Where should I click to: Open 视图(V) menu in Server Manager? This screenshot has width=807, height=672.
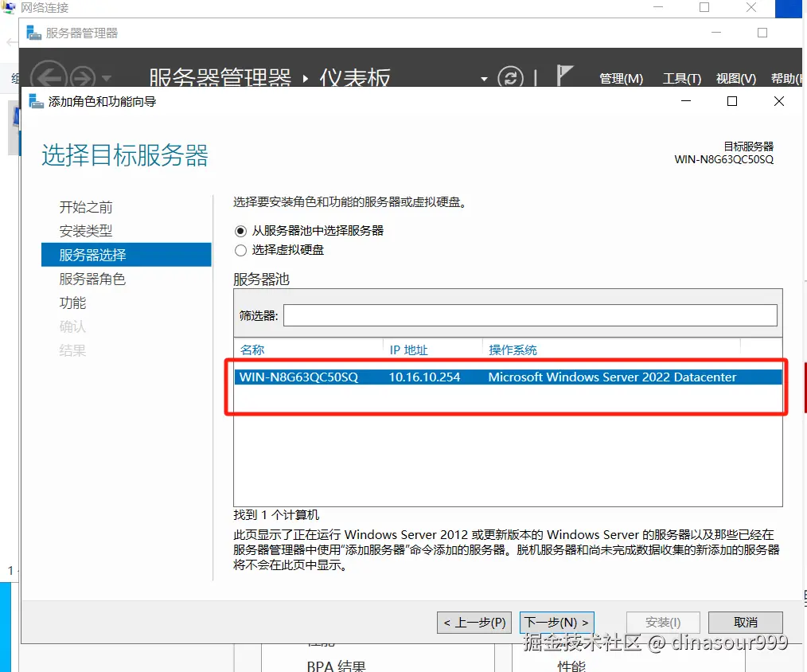pos(736,78)
